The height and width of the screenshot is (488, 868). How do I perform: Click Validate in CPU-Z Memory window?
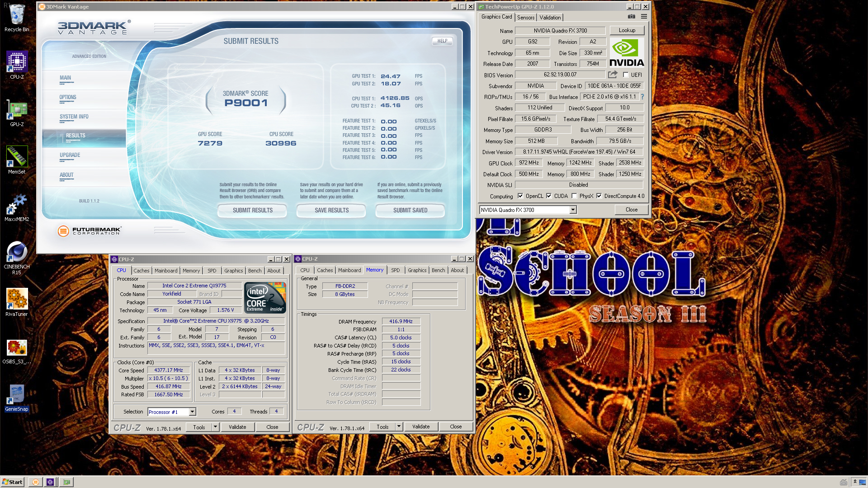pyautogui.click(x=421, y=427)
